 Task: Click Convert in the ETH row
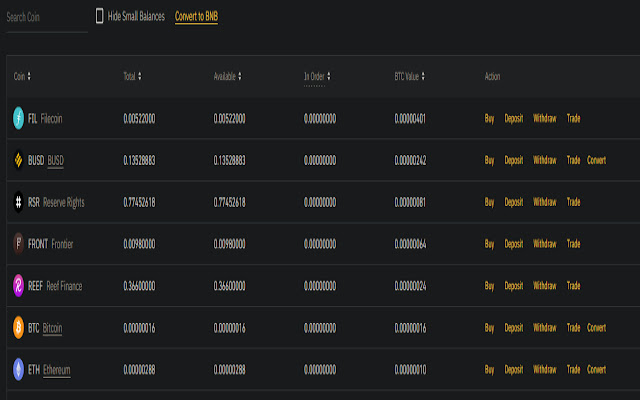pos(596,369)
